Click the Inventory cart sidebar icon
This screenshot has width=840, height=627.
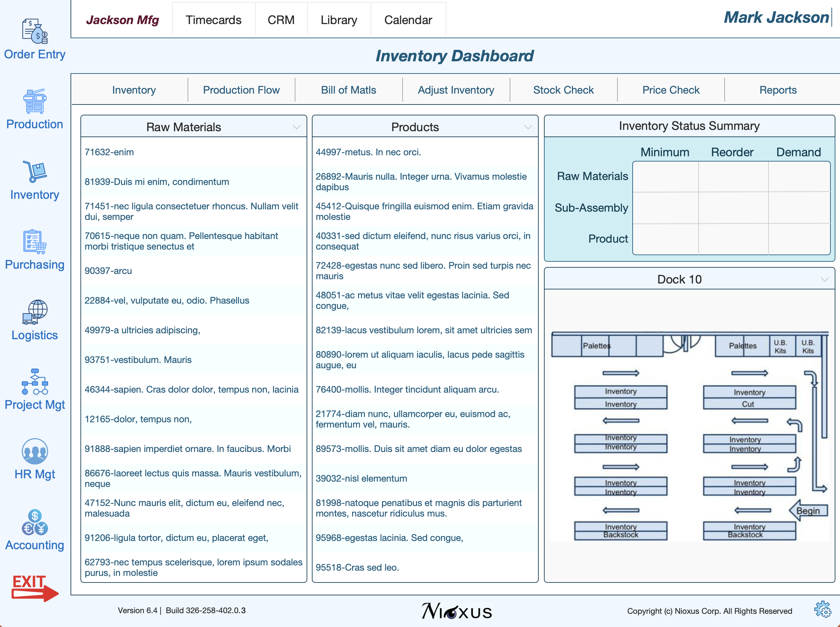[x=35, y=171]
